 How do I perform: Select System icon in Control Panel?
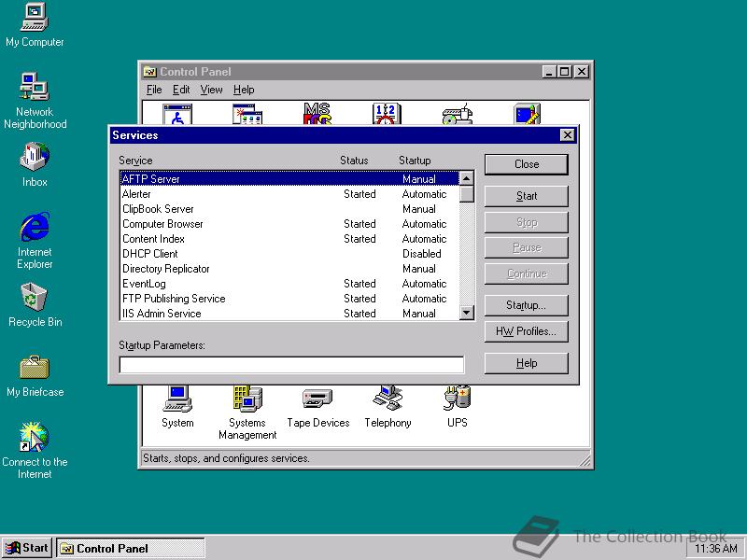click(x=177, y=407)
